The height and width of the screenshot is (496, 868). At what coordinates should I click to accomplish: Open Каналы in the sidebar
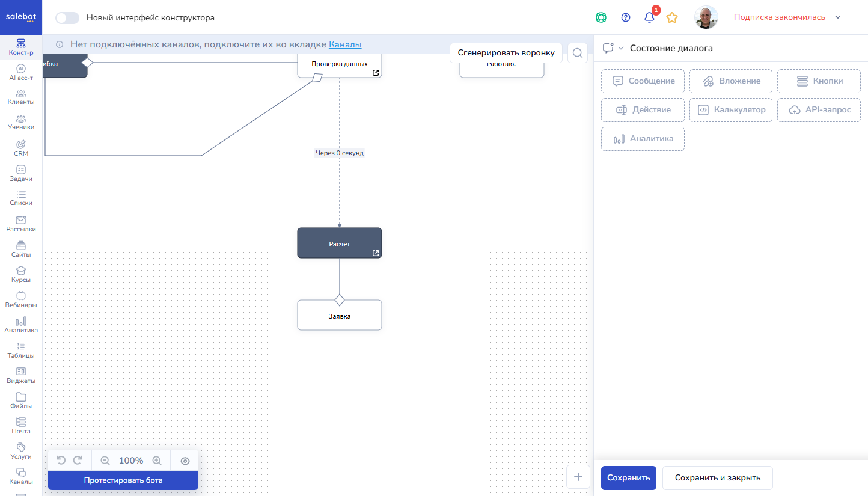tap(21, 477)
